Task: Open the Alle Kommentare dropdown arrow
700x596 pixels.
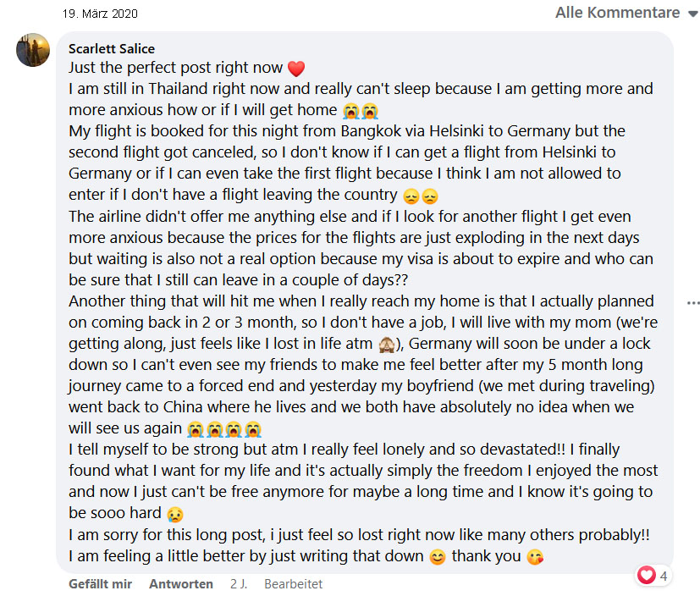Action: point(692,14)
